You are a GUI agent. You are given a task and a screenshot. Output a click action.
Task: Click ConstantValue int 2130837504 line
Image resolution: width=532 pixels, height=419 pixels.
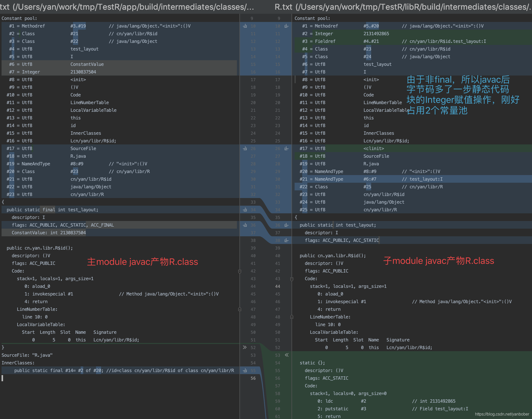[x=49, y=233]
